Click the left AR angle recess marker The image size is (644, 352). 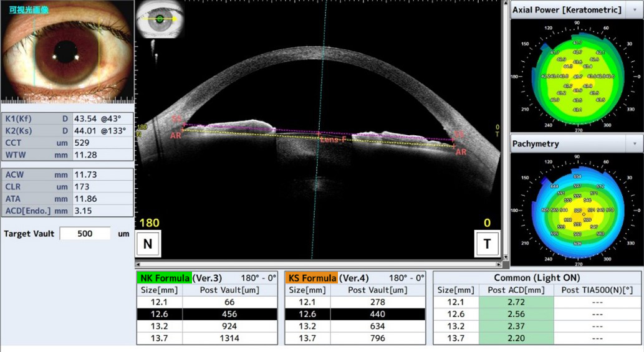coord(176,135)
